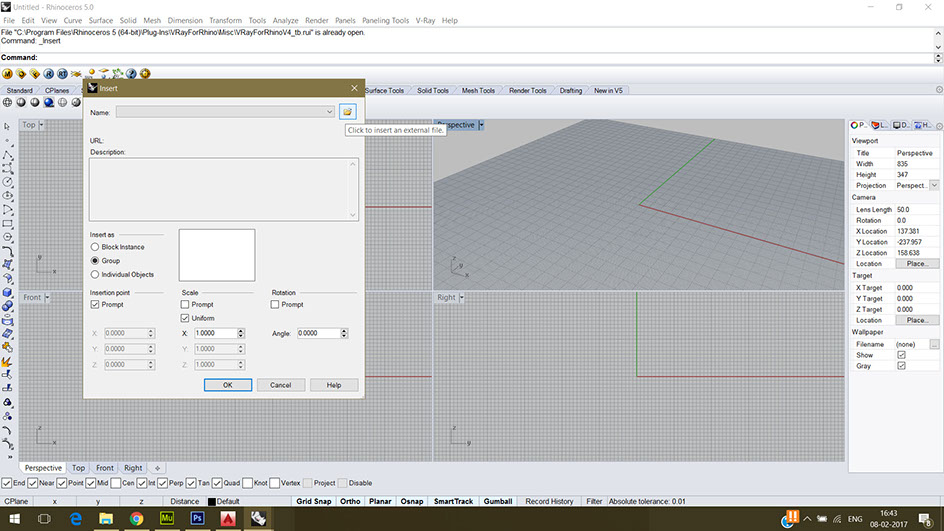
Task: Select the Ellipse tool in left toolbar
Action: point(7,196)
